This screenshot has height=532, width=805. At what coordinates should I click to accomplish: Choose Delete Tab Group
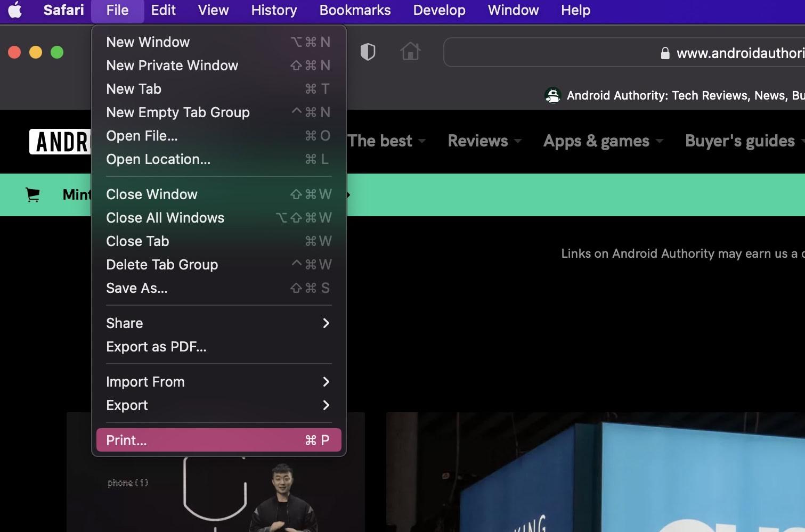point(218,265)
